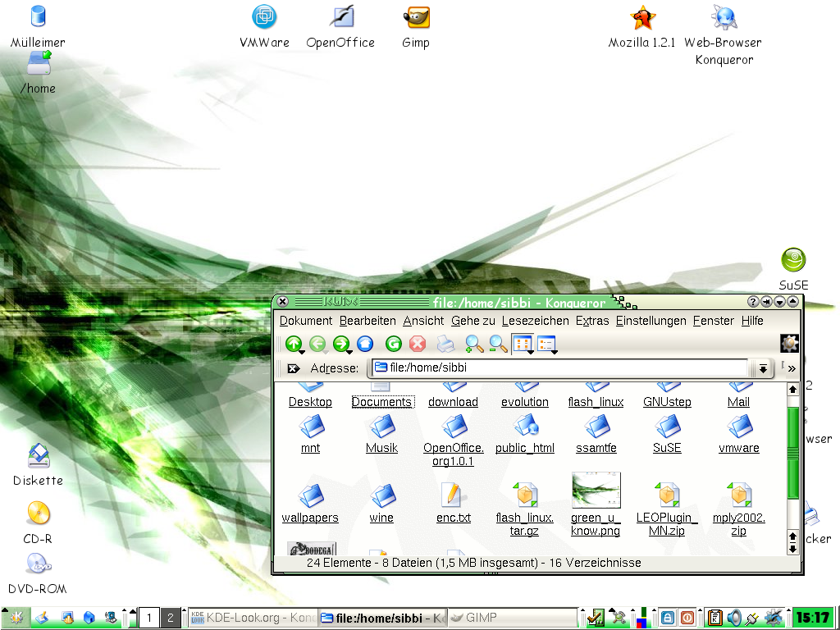Reload the current folder view

[394, 344]
